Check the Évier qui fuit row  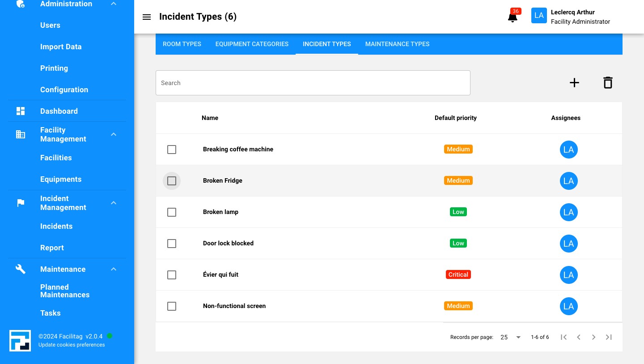pyautogui.click(x=172, y=275)
